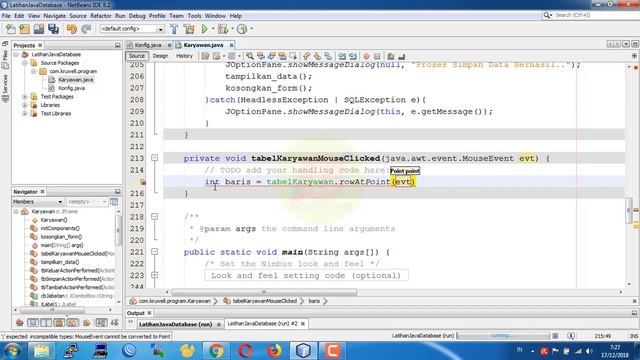This screenshot has width=640, height=360.
Task: Collapse the Source Packages node
Action: (25, 63)
